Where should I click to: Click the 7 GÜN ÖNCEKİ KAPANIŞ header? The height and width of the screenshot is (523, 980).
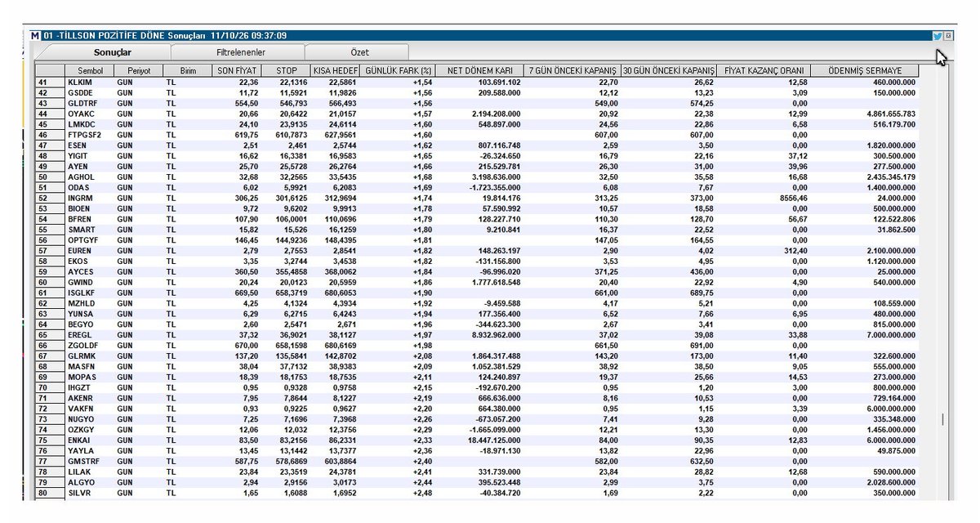572,71
